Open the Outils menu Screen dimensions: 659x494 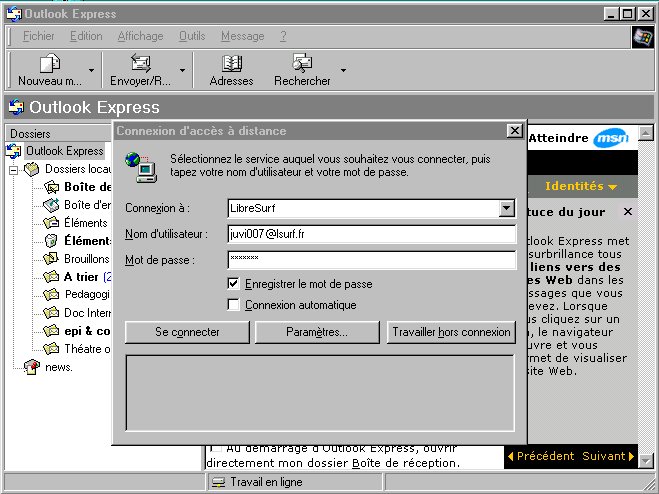pos(192,36)
